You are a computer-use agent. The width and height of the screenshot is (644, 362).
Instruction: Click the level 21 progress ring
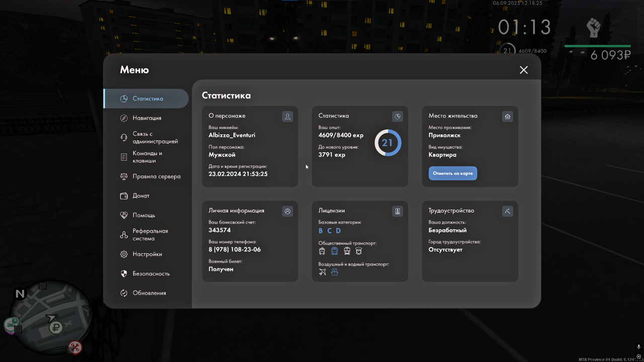click(x=387, y=143)
